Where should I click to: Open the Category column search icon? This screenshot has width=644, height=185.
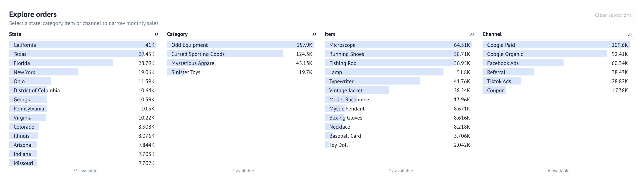tap(314, 34)
